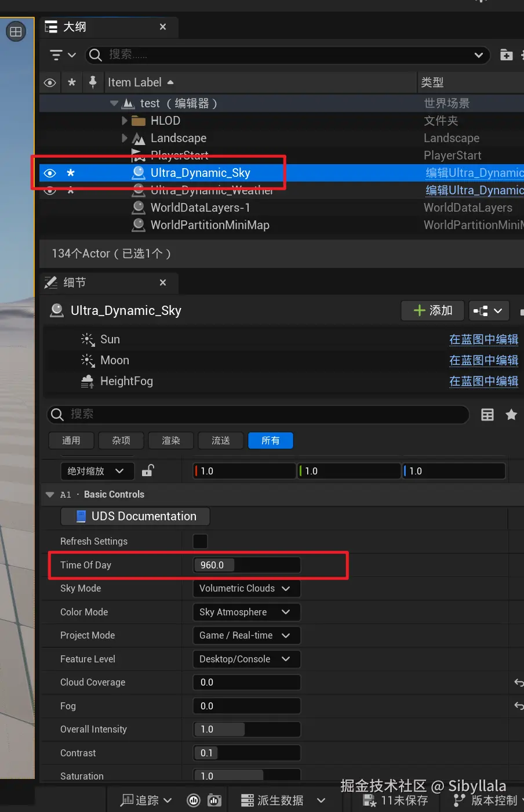Collapse the A1 Basic Controls section
The height and width of the screenshot is (812, 524).
click(50, 495)
